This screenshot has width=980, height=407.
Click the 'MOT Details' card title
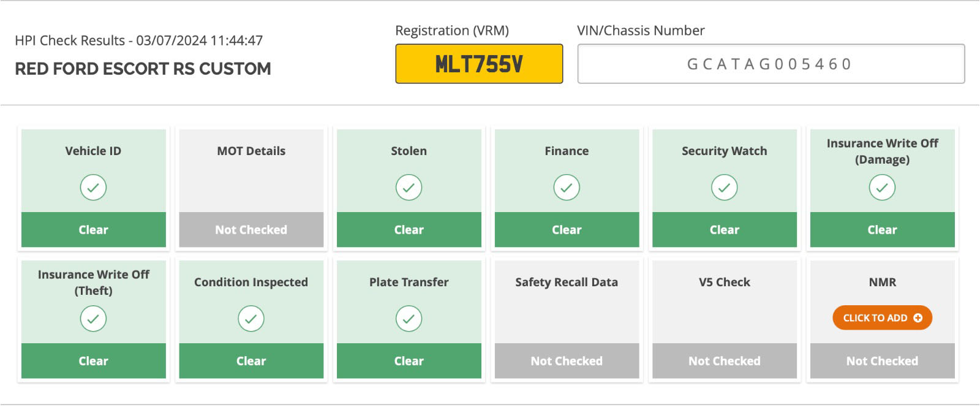pos(251,151)
